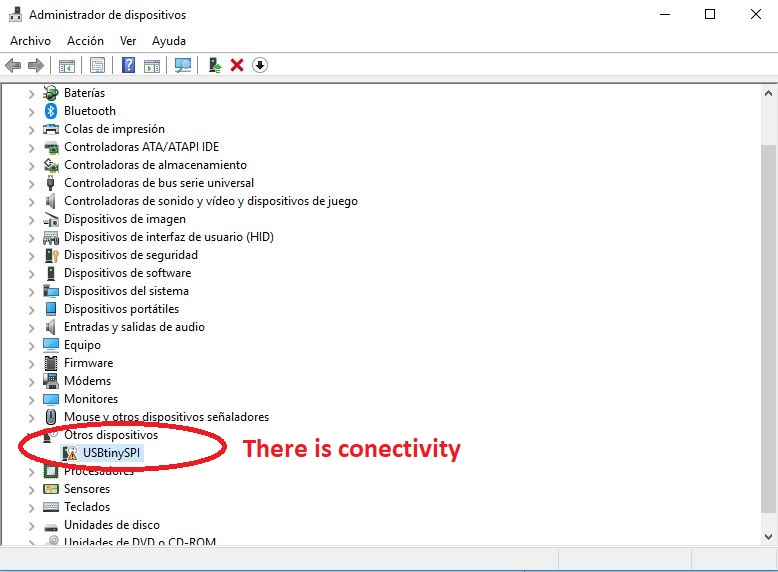Viewport: 778px width, 572px height.
Task: Click the vertical scrollbar thumb
Action: [768, 329]
